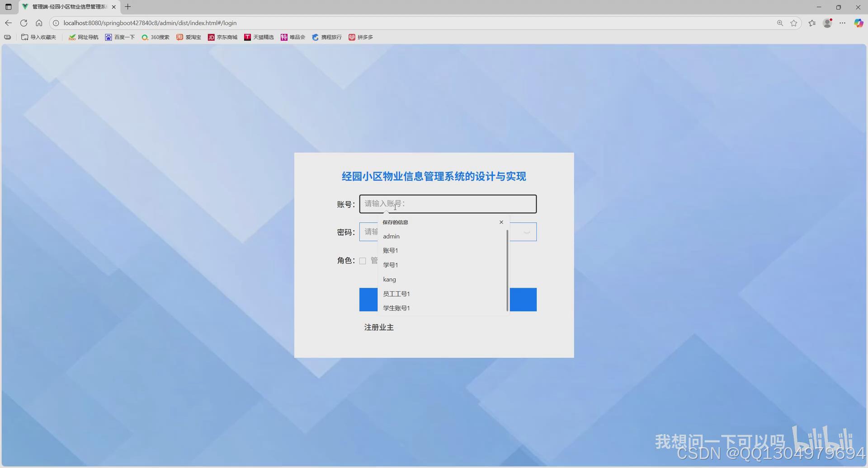Screen dimensions: 868x468
Task: Open the 导入收藏夹 bookmark
Action: click(39, 37)
